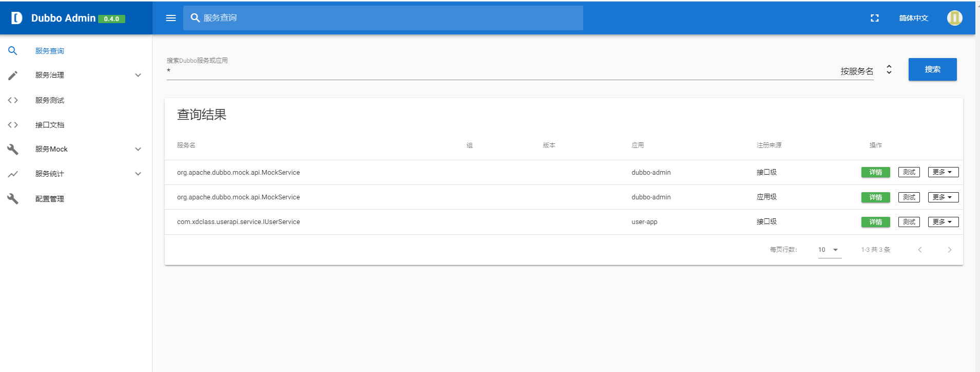Click the code brackets icon beside 服务测试
This screenshot has height=372, width=980.
(x=13, y=100)
